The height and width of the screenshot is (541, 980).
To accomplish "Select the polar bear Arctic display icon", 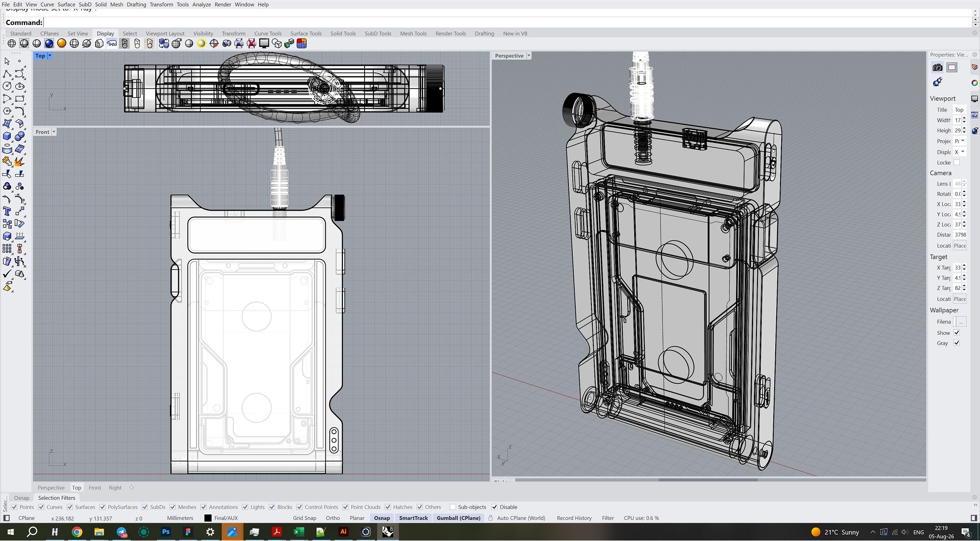I will click(112, 44).
